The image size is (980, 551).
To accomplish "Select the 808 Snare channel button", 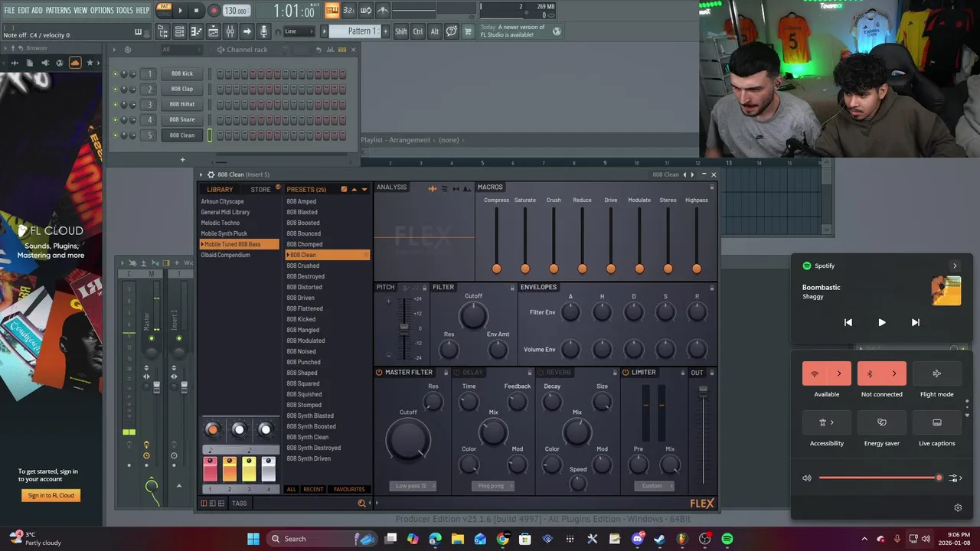I will [x=182, y=119].
